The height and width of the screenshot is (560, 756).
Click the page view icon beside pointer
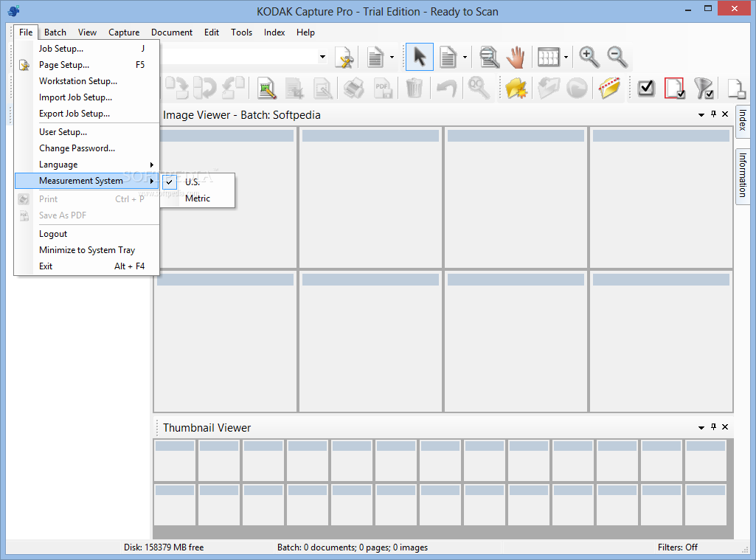(x=448, y=58)
